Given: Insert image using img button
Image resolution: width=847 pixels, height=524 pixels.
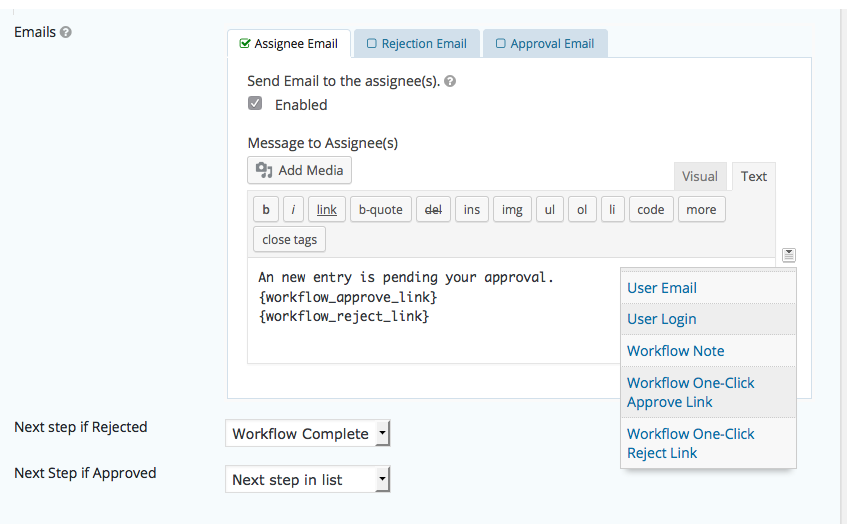Looking at the screenshot, I should (x=512, y=209).
